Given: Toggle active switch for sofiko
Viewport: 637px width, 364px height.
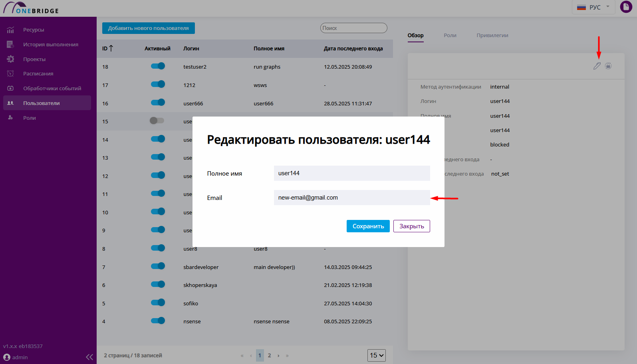Looking at the screenshot, I should tap(158, 303).
